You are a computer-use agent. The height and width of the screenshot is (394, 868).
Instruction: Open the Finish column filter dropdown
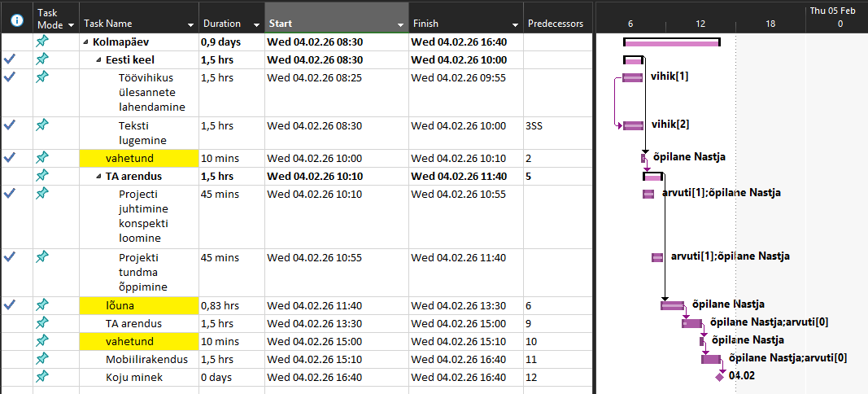(x=513, y=25)
